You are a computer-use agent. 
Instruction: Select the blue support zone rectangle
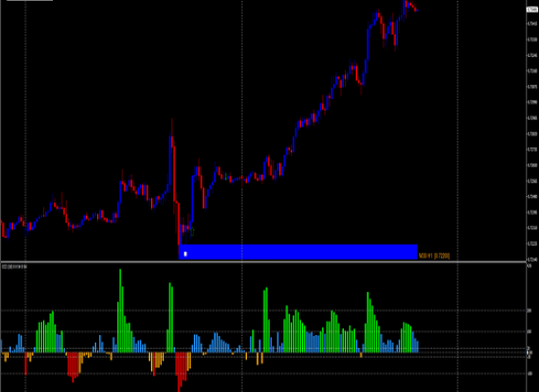pyautogui.click(x=298, y=252)
